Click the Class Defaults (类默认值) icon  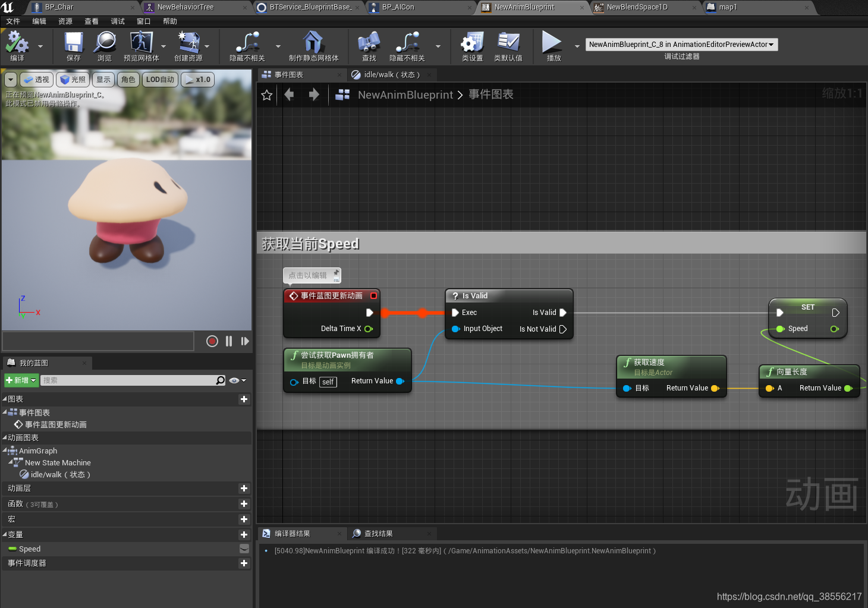(508, 42)
